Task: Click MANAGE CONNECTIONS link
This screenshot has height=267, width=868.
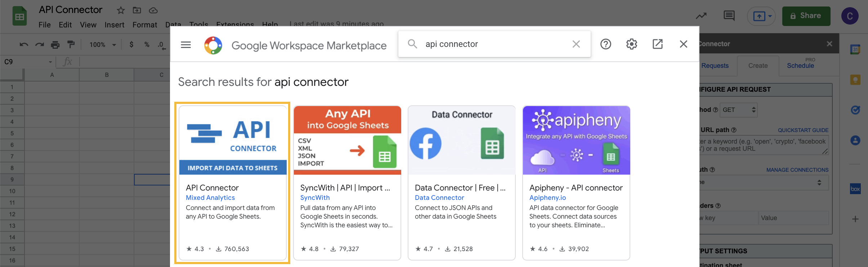Action: 797,170
